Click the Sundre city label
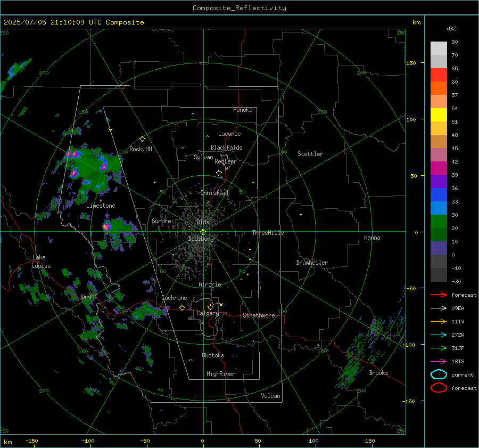Viewport: 479px width, 448px height. pos(161,221)
